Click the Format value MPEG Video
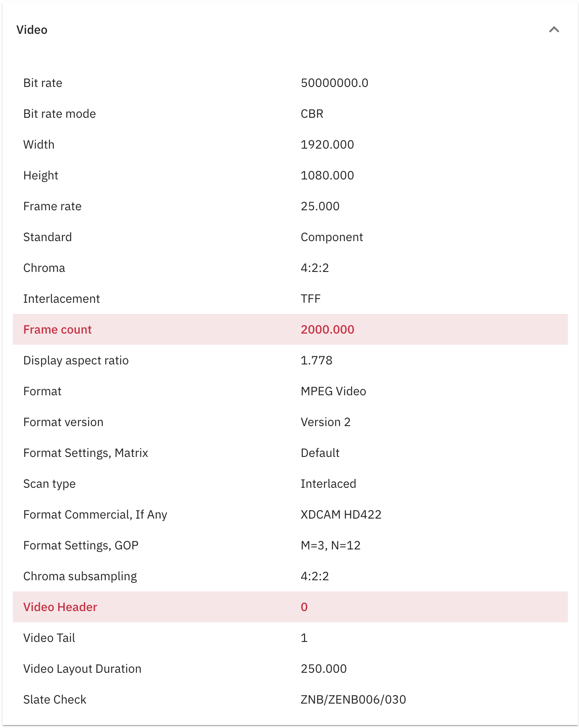This screenshot has height=728, width=579. (333, 391)
